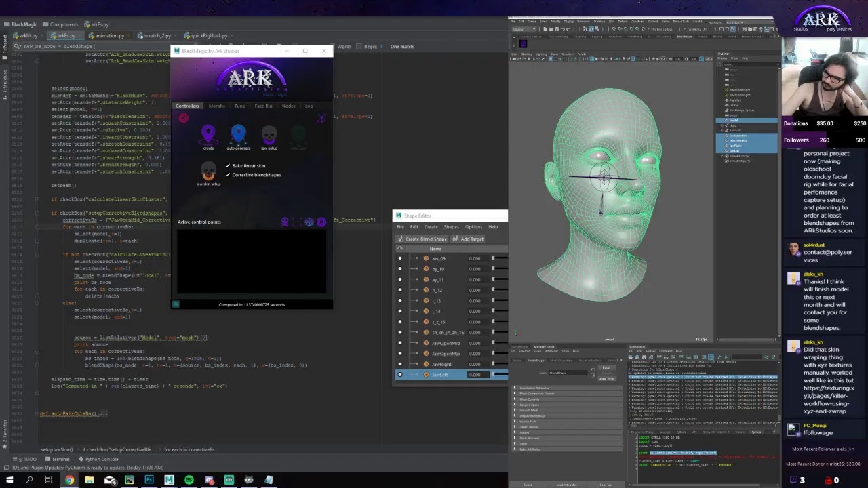Click the weight slider of aw_09 shape
868x488 pixels.
coord(499,258)
